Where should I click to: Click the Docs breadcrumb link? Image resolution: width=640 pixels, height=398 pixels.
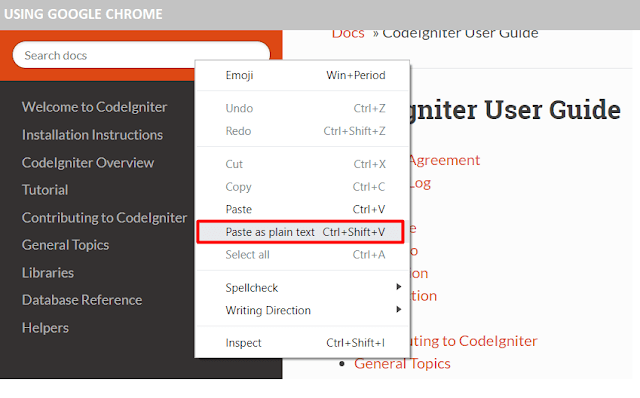coord(348,34)
